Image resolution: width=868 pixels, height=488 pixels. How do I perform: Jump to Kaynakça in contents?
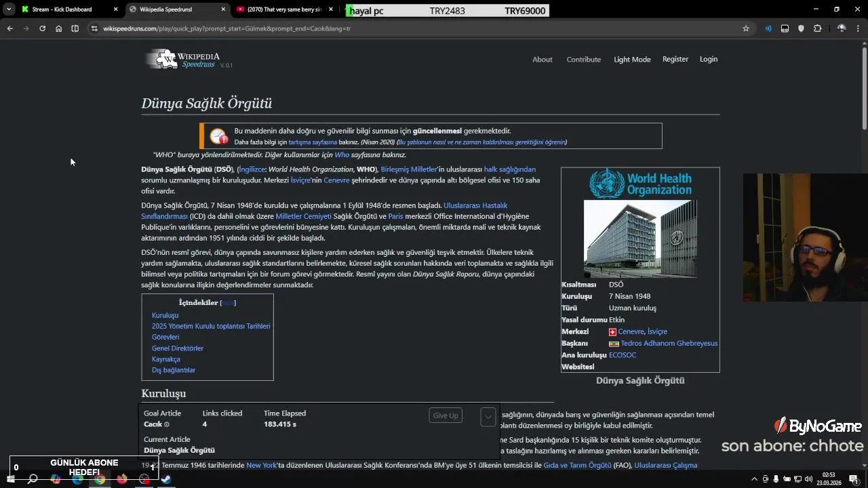(166, 359)
